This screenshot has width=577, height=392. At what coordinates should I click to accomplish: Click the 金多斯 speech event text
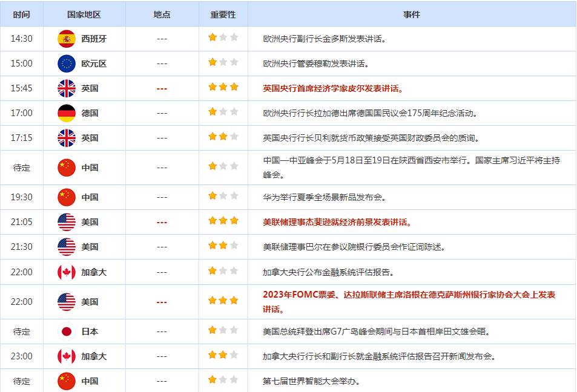(x=325, y=39)
